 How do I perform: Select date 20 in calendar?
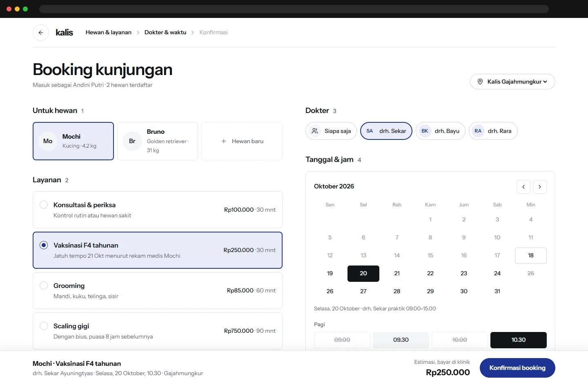tap(363, 274)
